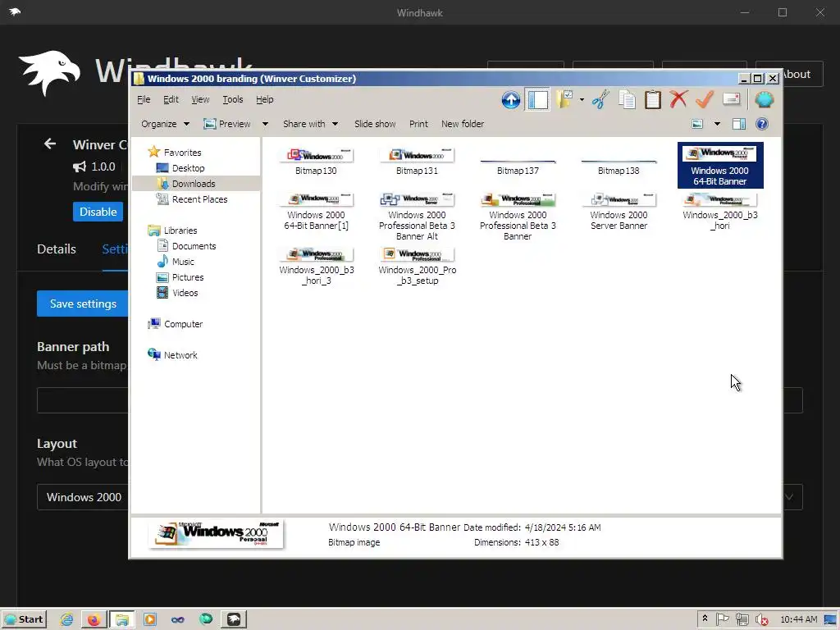
Task: Click the teal shell toolbar icon
Action: pyautogui.click(x=764, y=99)
